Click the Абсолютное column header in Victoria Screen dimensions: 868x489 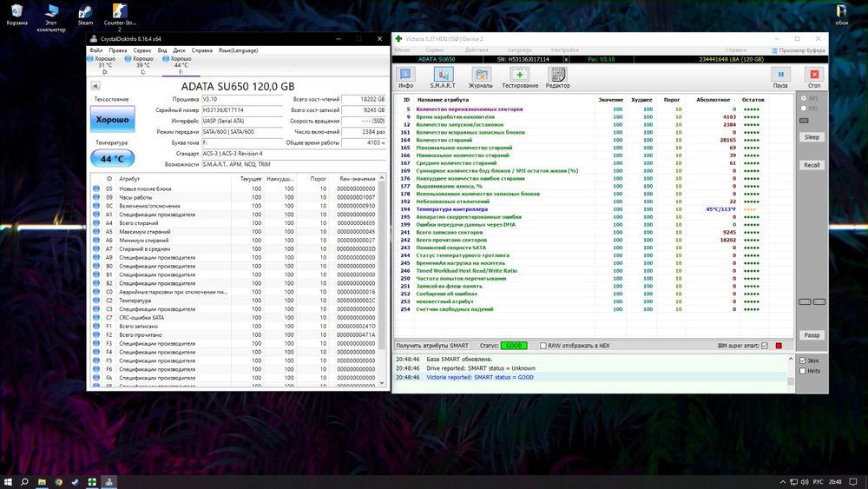713,100
